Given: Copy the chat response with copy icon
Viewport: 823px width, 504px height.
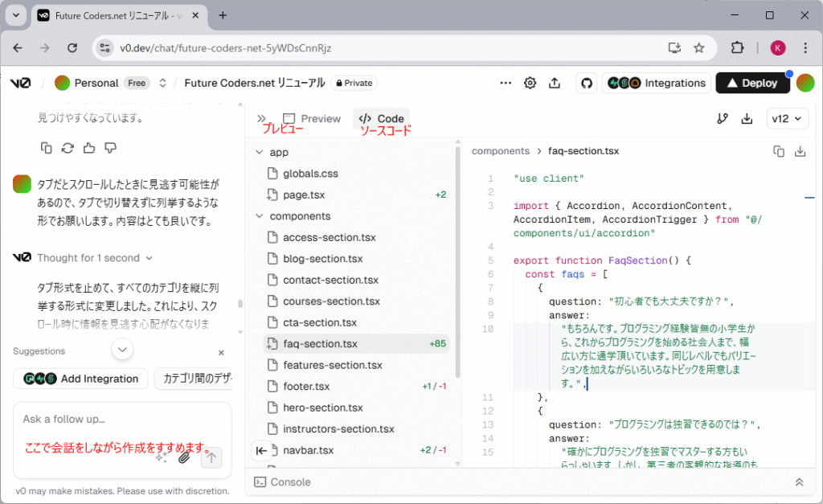Looking at the screenshot, I should pos(46,148).
